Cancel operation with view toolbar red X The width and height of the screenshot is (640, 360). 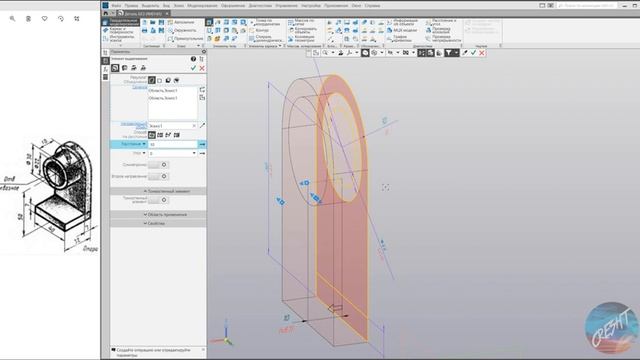482,53
